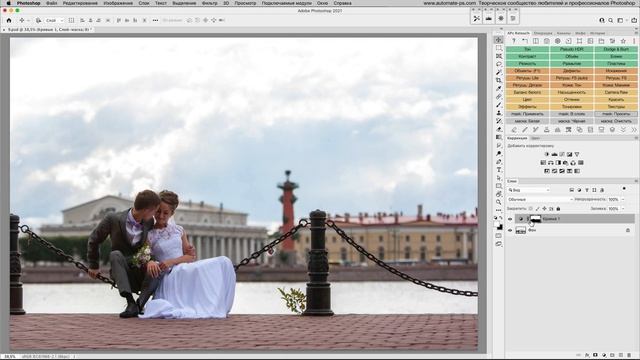
Task: Click the Black & White adjustment icon
Action: [558, 162]
